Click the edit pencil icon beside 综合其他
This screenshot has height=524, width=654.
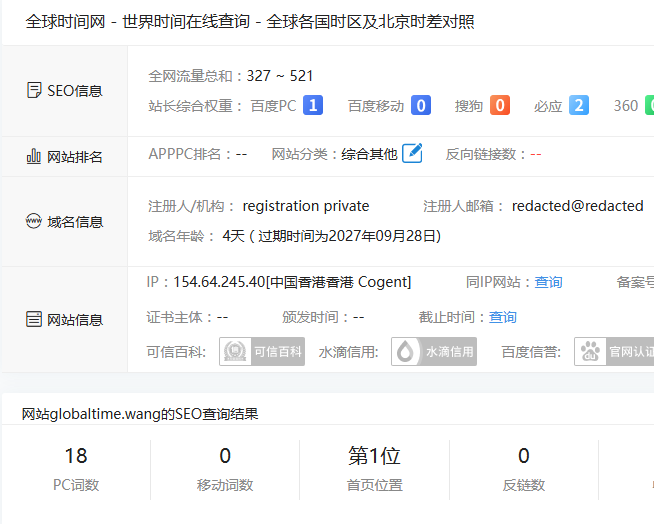(412, 153)
